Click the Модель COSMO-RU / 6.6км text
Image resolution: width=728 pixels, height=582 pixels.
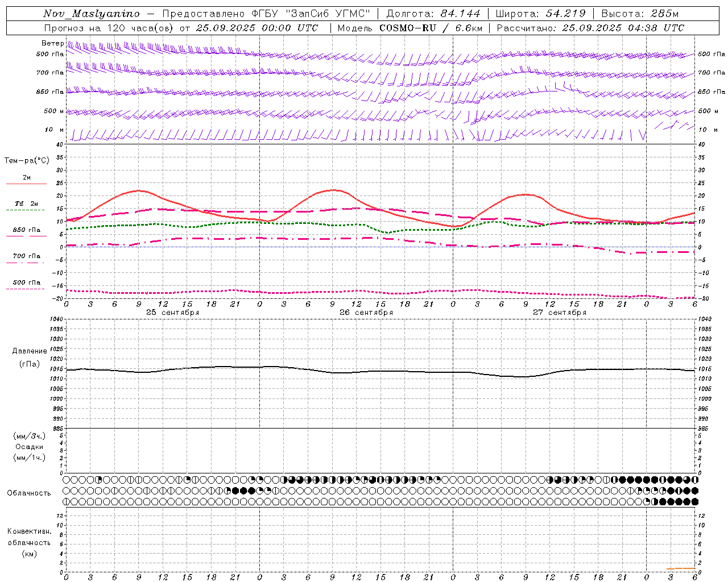point(410,28)
